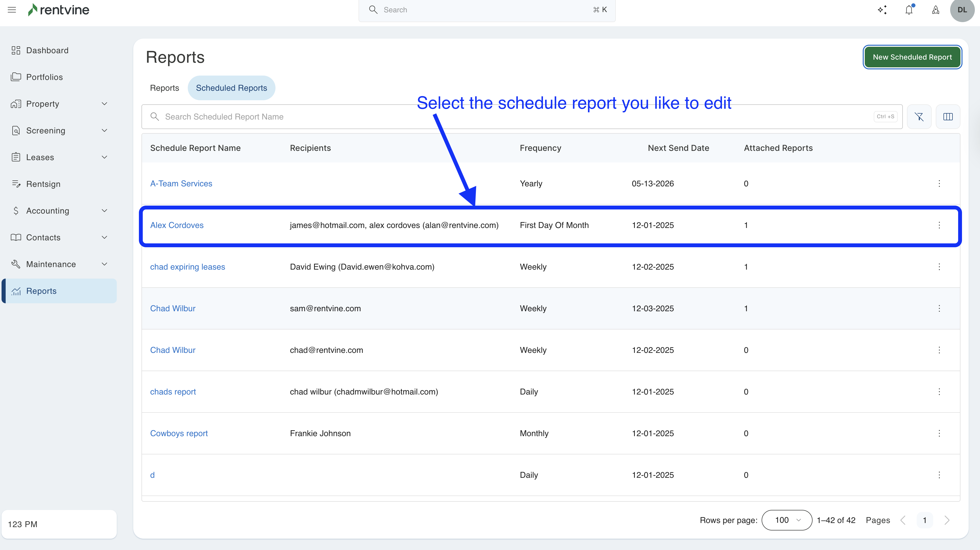This screenshot has height=550, width=980.
Task: Expand the Accounting sidebar section
Action: 104,210
